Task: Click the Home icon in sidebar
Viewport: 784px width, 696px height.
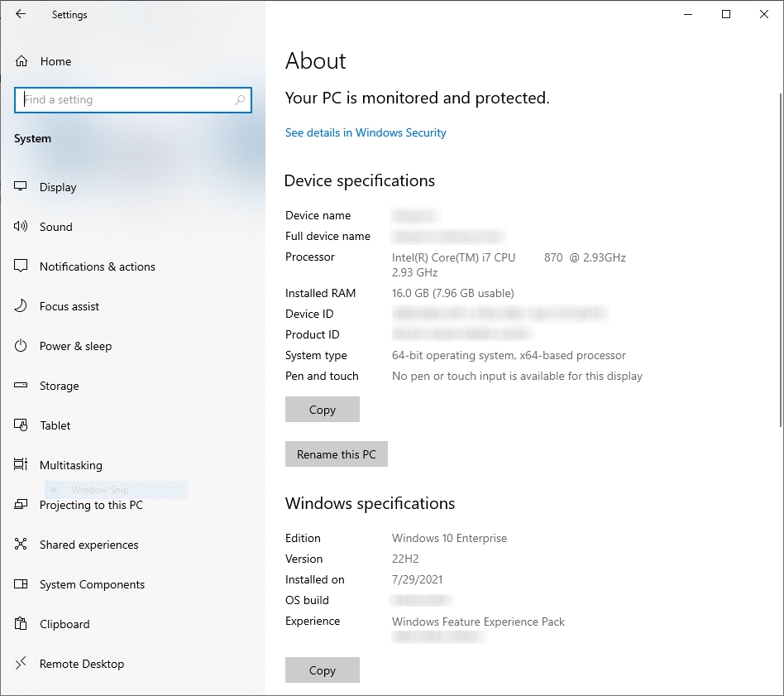Action: pyautogui.click(x=22, y=61)
